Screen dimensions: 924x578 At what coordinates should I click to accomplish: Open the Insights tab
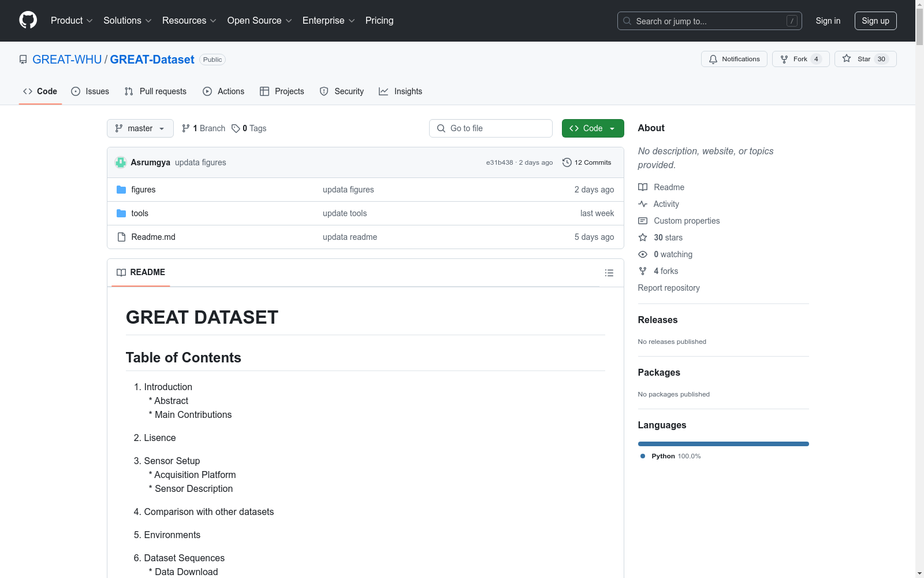pos(401,91)
